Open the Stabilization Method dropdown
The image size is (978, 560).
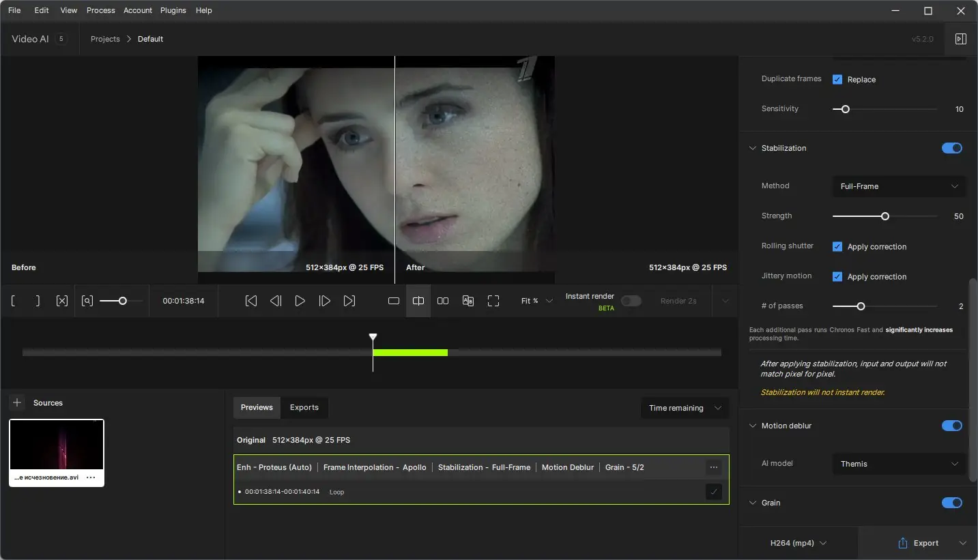click(899, 186)
